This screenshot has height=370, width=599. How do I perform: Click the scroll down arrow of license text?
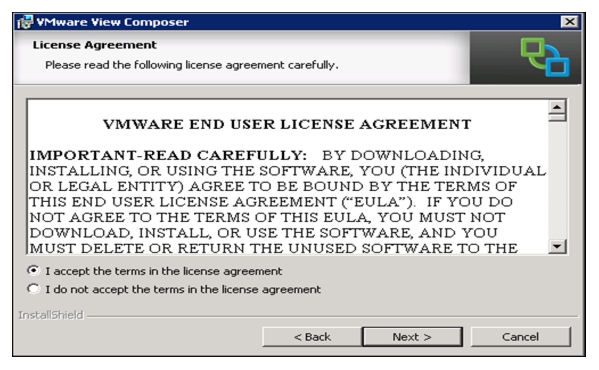pos(557,246)
